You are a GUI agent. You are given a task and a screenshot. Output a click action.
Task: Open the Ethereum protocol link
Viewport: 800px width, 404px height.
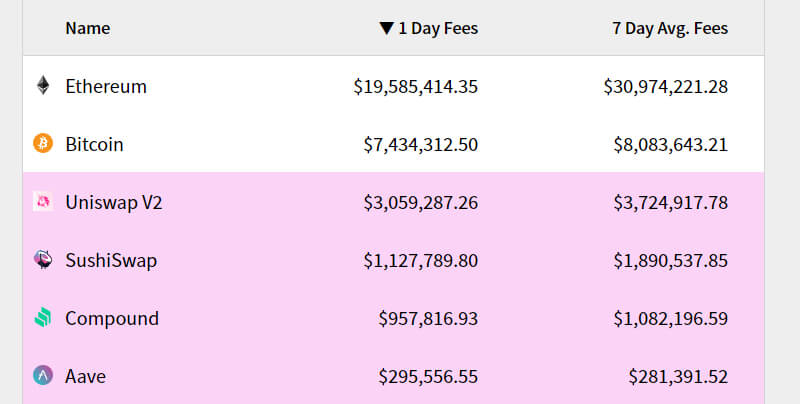(106, 87)
